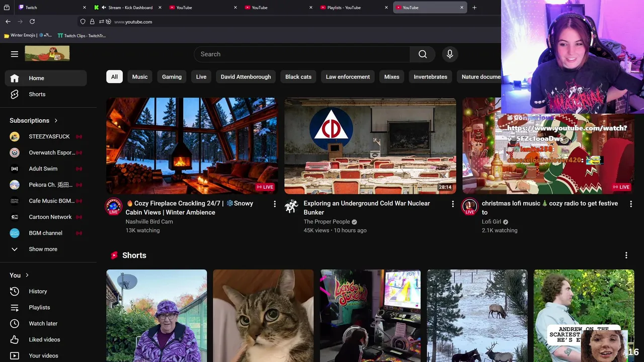Click the Lofi Girl channel avatar

469,207
